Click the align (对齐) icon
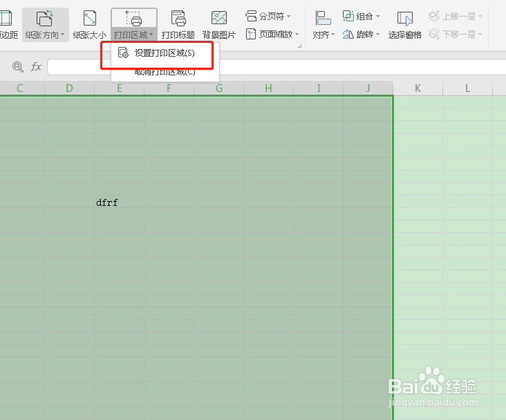506x420 pixels. (x=323, y=18)
